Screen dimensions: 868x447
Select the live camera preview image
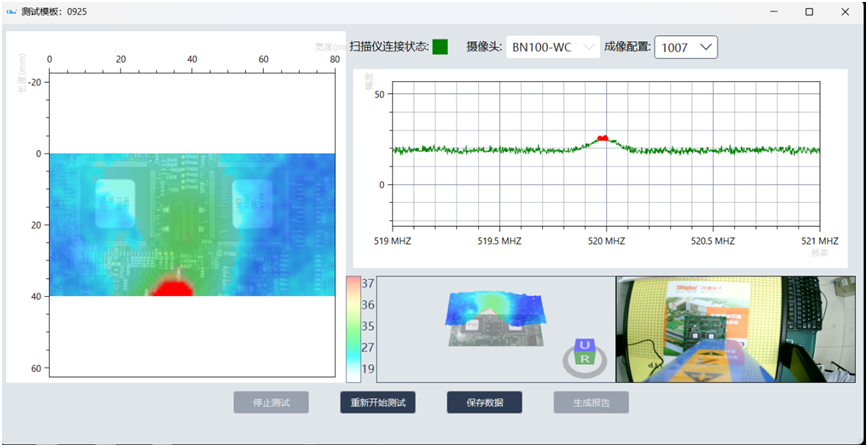(735, 329)
